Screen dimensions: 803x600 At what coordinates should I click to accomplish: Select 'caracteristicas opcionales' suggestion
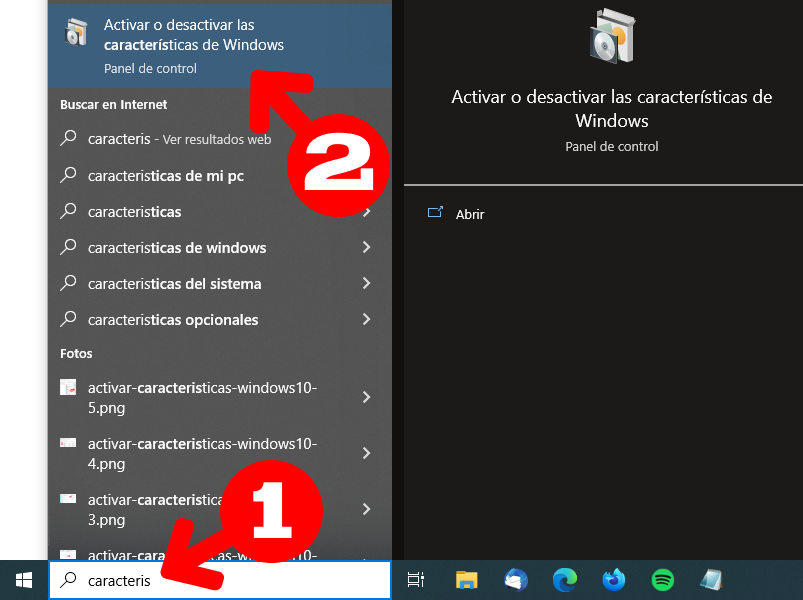coord(220,319)
